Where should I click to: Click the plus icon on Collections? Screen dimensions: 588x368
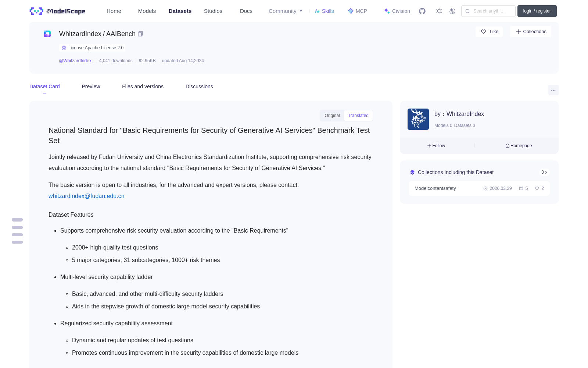(x=519, y=32)
